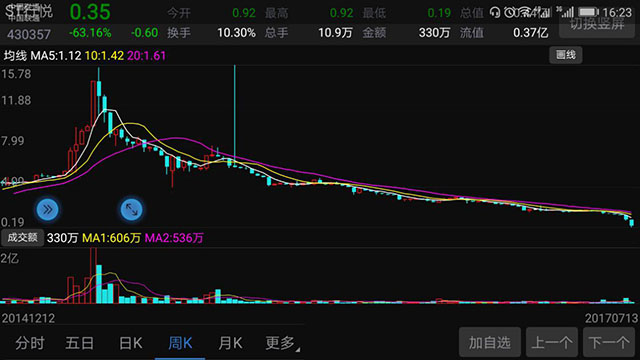The width and height of the screenshot is (640, 360).
Task: Tap the cellular signal bars icon
Action: 566,12
